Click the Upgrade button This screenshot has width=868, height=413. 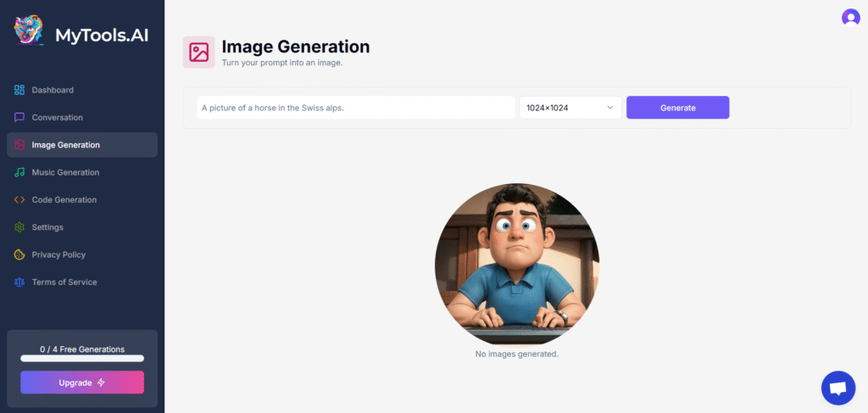(x=82, y=382)
